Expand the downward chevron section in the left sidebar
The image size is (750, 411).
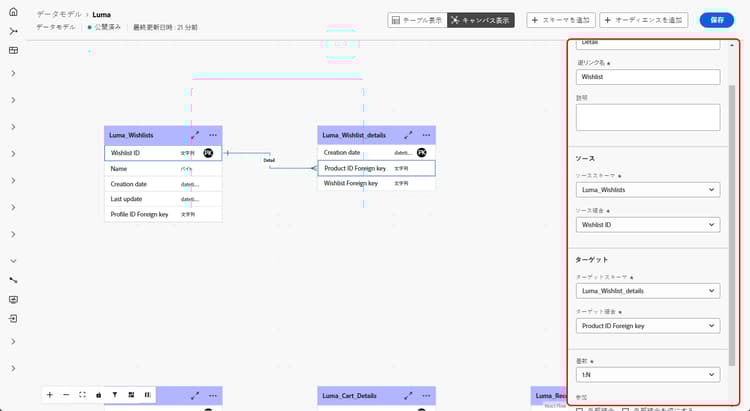coord(13,261)
